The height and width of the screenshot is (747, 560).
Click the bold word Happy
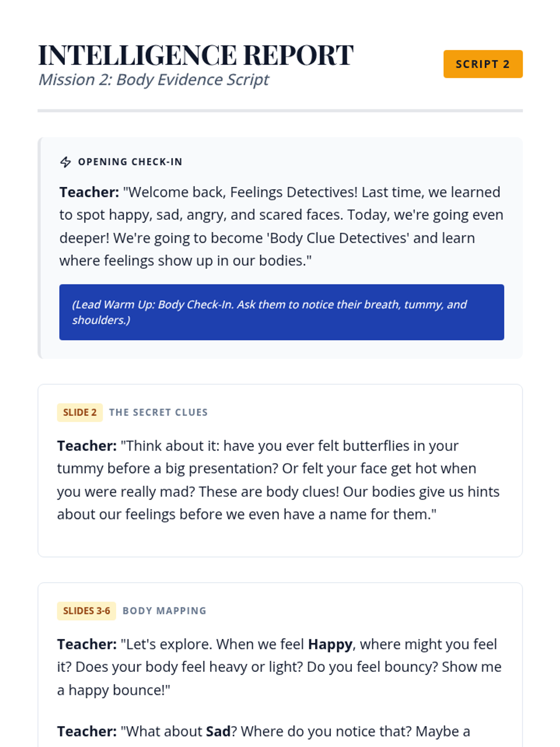click(x=330, y=644)
